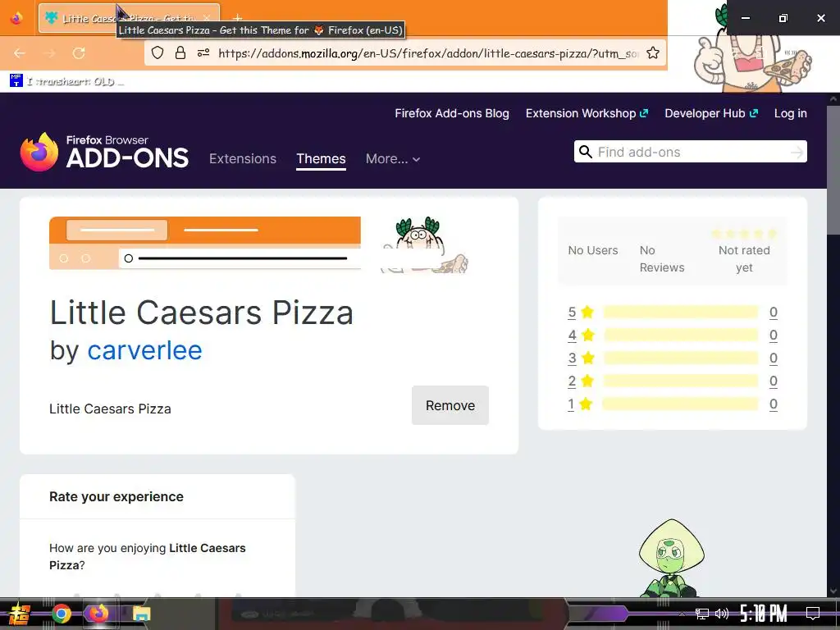Bookmark this page with the star icon
Image resolution: width=840 pixels, height=630 pixels.
click(x=652, y=52)
